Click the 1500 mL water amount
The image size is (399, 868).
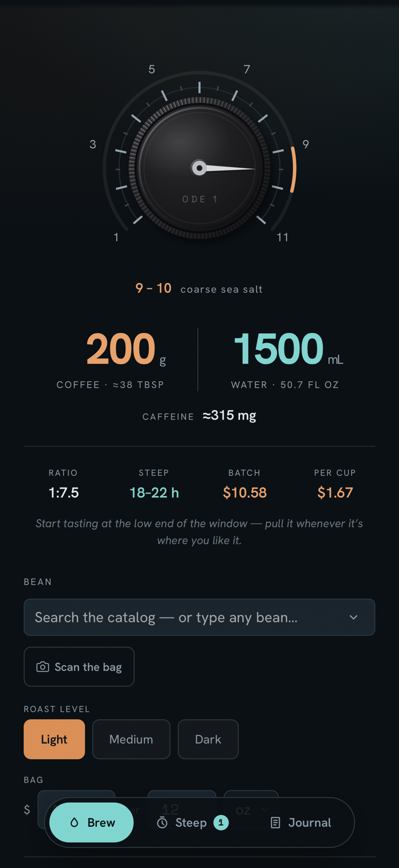[288, 349]
